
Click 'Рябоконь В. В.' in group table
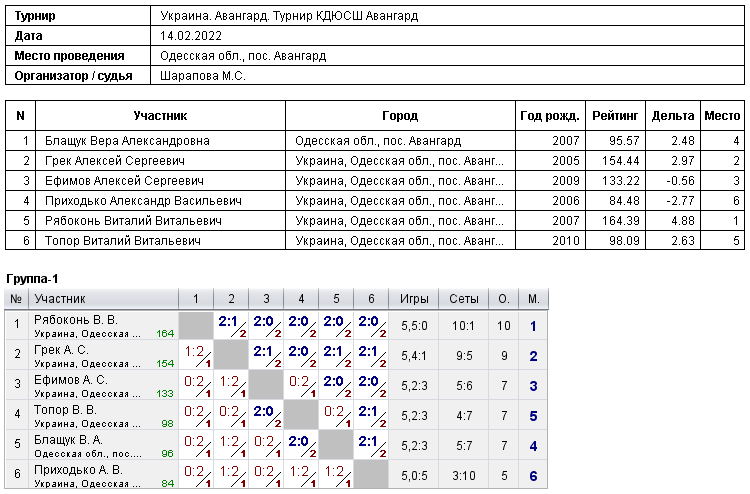pyautogui.click(x=76, y=320)
